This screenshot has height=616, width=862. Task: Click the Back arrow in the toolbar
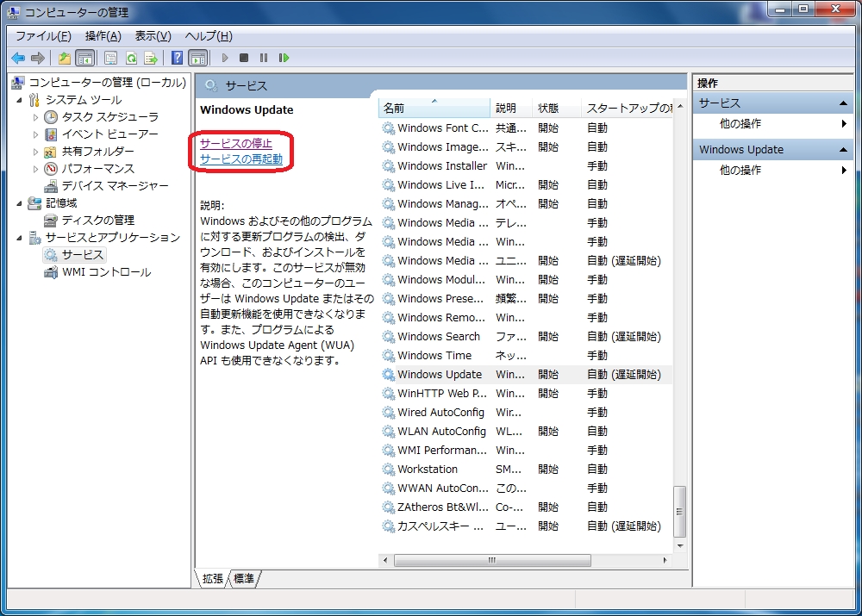point(18,58)
